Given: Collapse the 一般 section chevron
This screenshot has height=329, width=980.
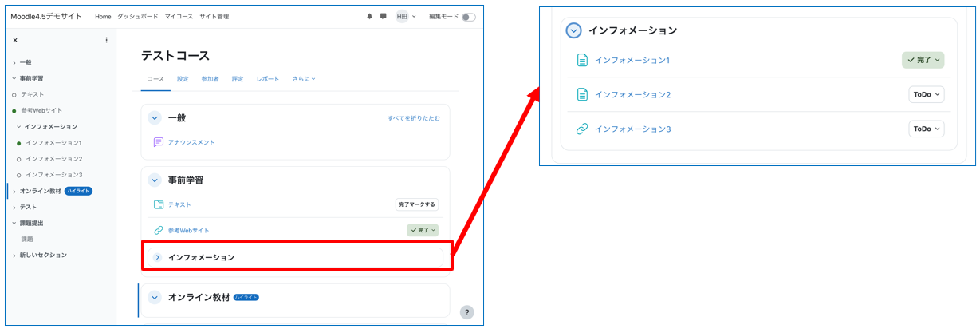Looking at the screenshot, I should 155,117.
